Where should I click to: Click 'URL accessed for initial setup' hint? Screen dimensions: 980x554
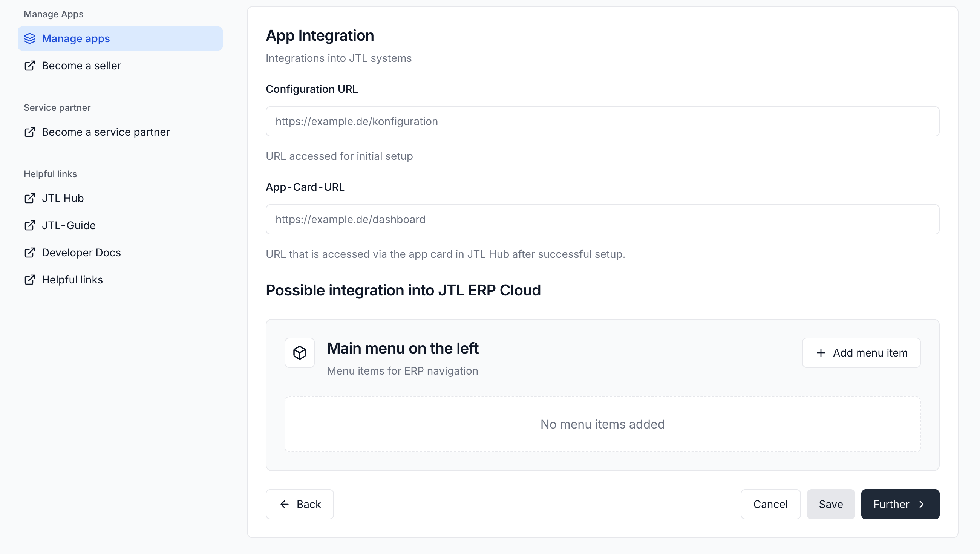click(339, 156)
